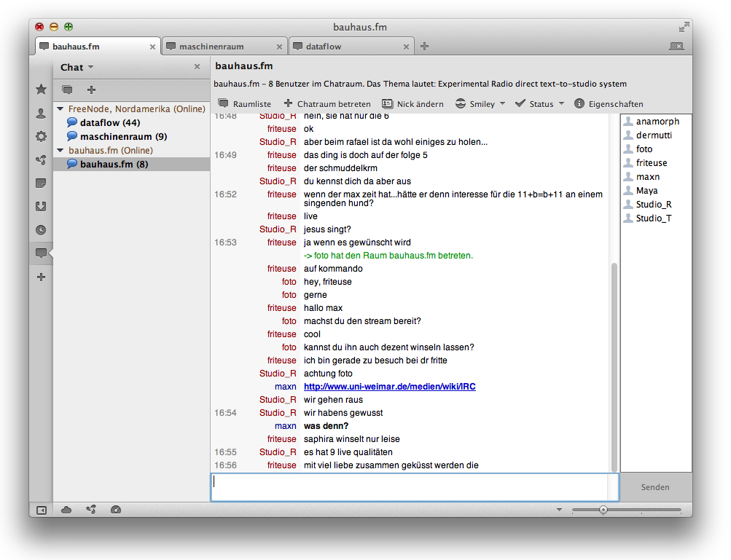731x560 pixels.
Task: Click the message "machst du den stream bereit?"
Action: pyautogui.click(x=362, y=321)
